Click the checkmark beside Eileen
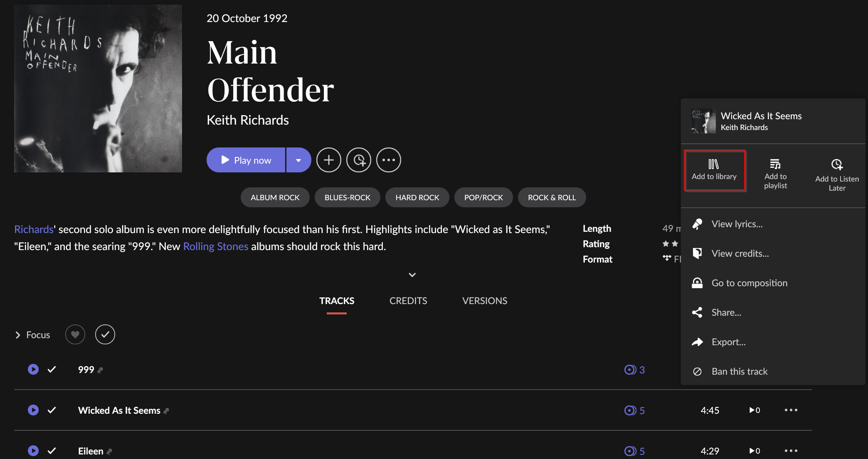Viewport: 868px width, 459px height. tap(52, 451)
